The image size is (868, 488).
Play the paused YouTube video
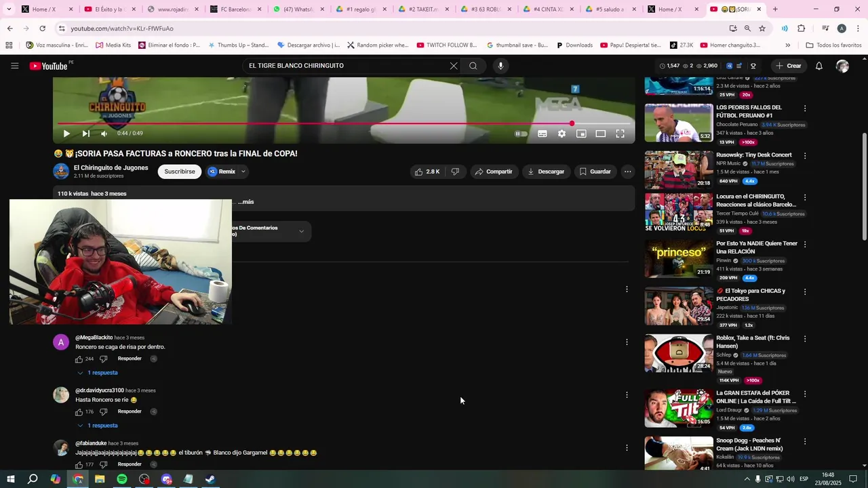click(66, 134)
